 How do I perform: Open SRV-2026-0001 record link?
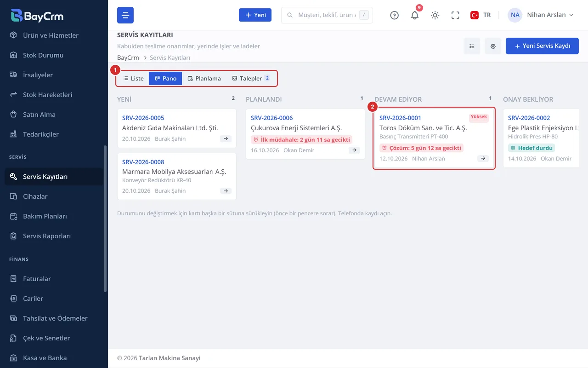coord(400,118)
